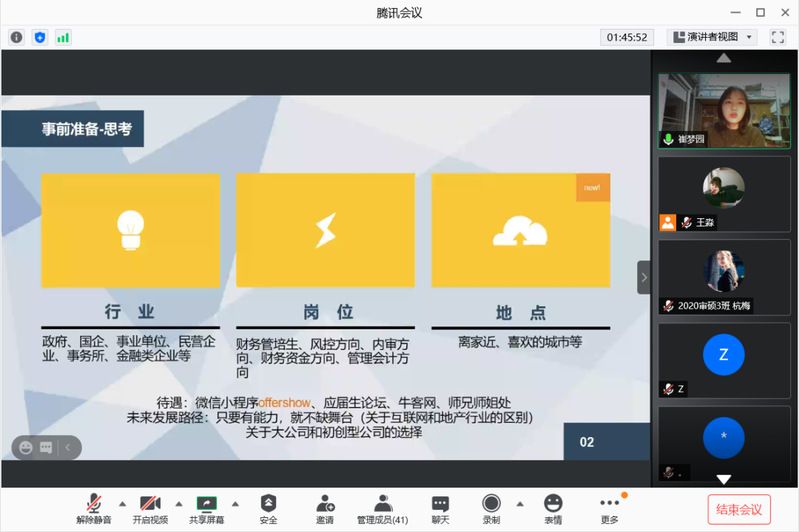Open 管理成员(41) member list
The width and height of the screenshot is (799, 532).
click(383, 509)
